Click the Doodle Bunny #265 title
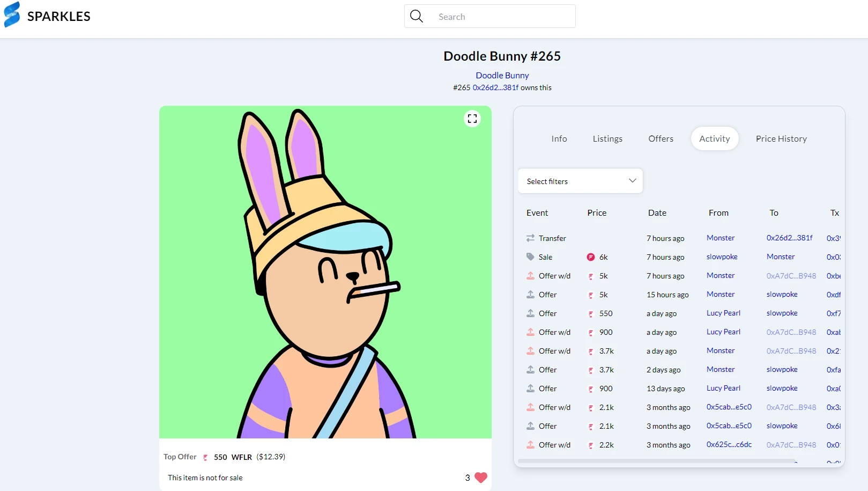The height and width of the screenshot is (491, 868). (502, 56)
